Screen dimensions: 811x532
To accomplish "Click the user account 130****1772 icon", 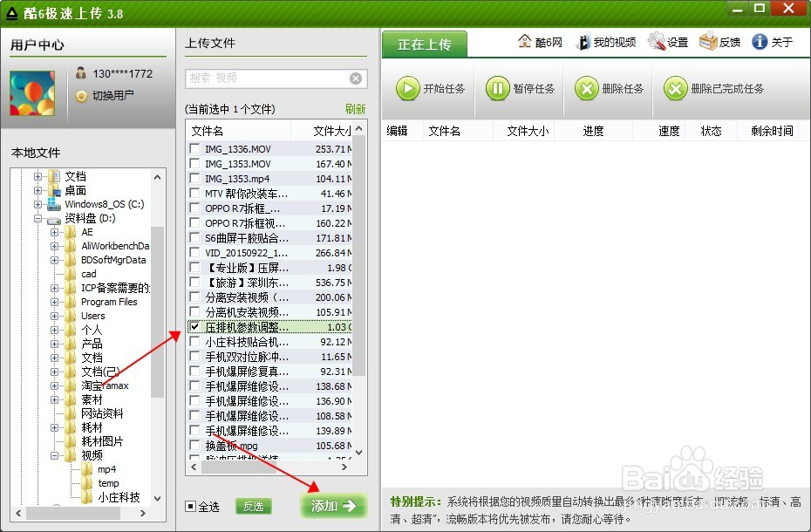I will pyautogui.click(x=81, y=73).
